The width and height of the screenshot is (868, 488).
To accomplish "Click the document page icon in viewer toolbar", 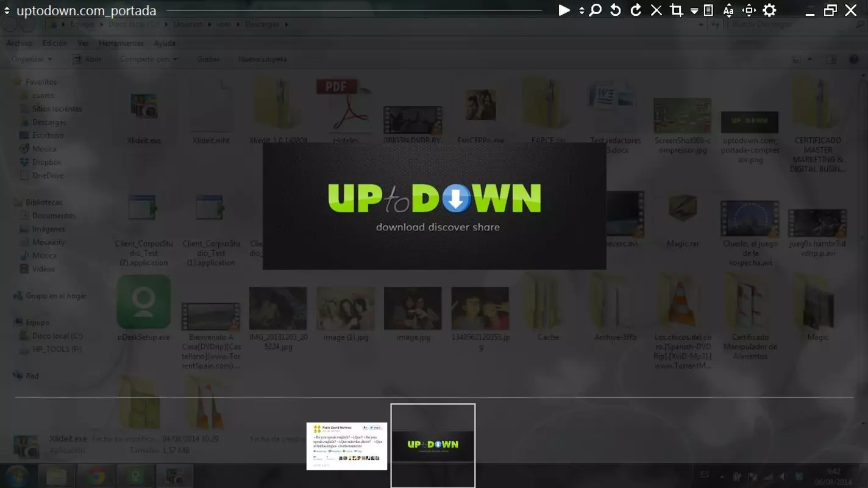I will (x=708, y=10).
